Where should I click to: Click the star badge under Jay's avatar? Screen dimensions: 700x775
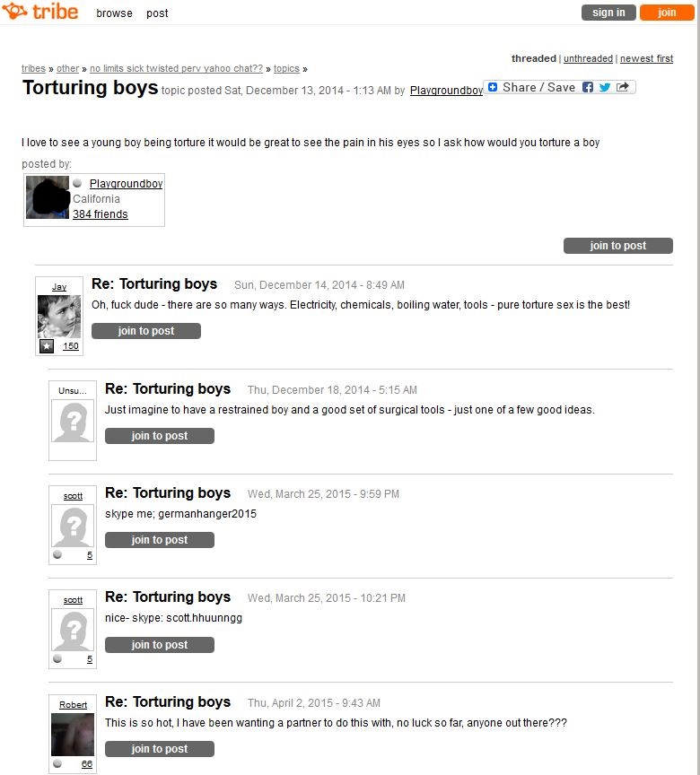47,346
